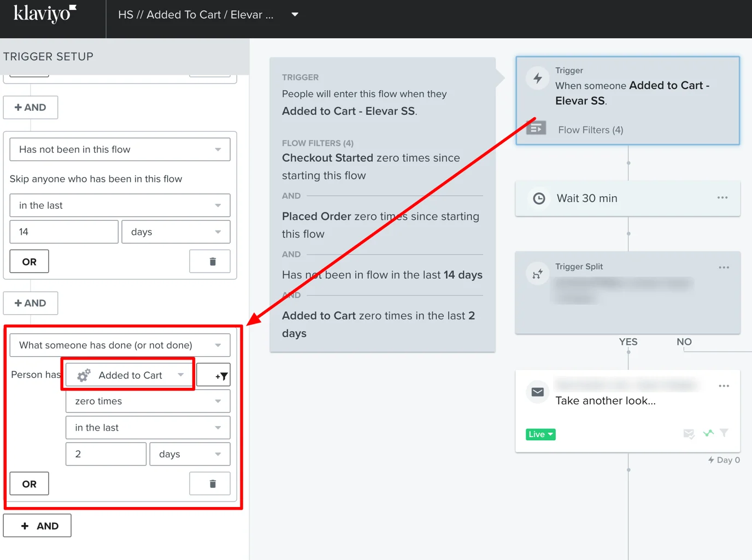
Task: Click OR under the Added to Cart condition
Action: [x=30, y=484]
